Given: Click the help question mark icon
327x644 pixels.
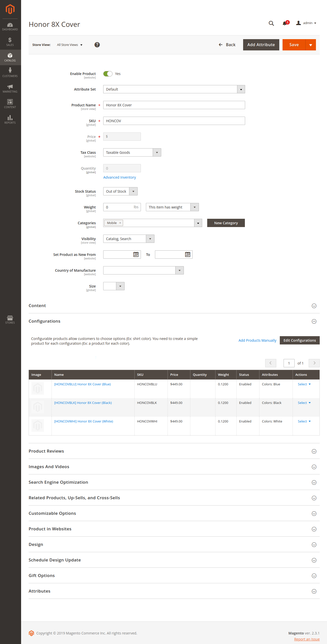Looking at the screenshot, I should click(97, 45).
